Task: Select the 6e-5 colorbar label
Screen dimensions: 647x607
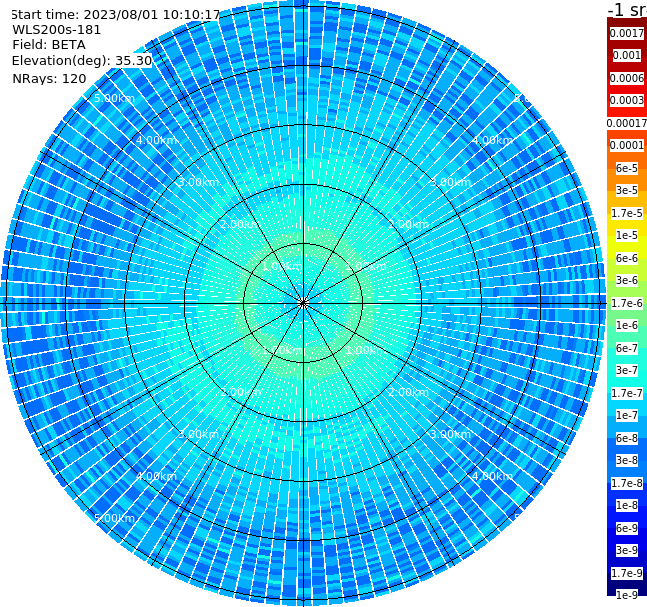Action: (627, 168)
